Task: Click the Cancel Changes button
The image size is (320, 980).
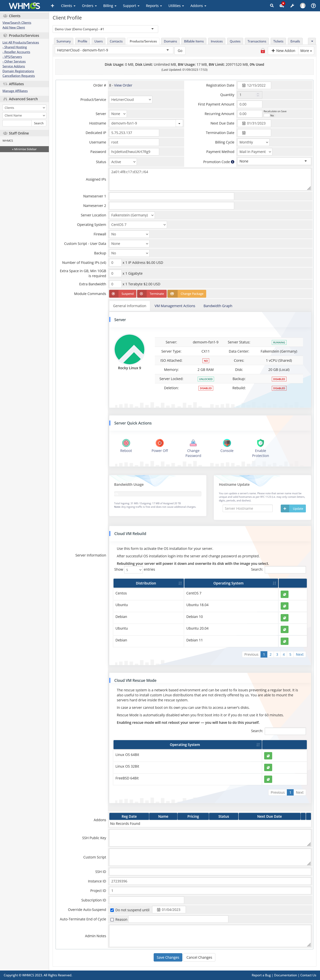Action: click(x=199, y=958)
